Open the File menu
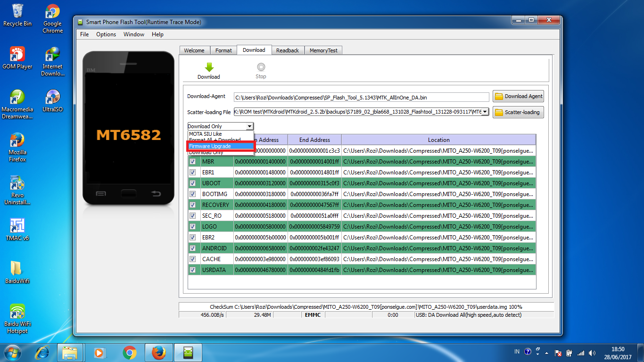This screenshot has width=644, height=362. click(84, 34)
